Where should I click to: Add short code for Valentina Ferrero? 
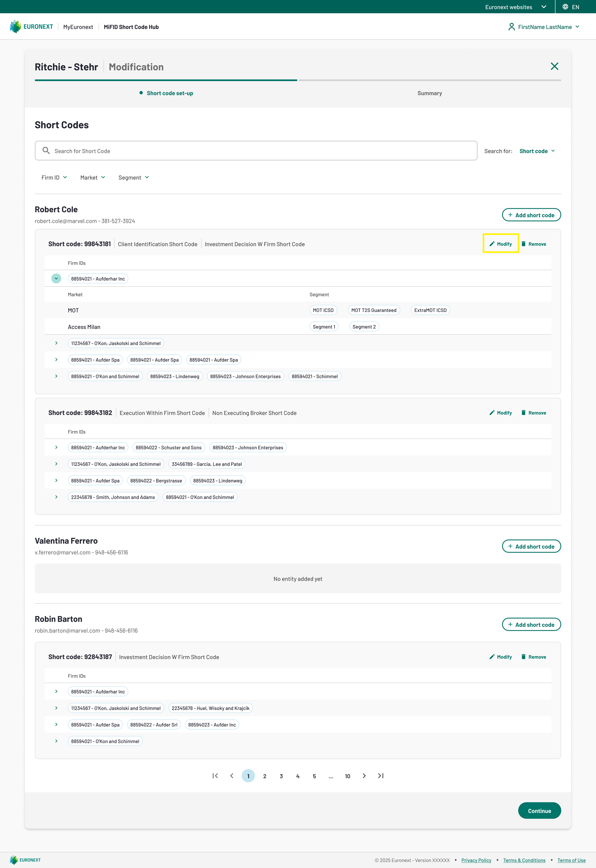click(531, 546)
